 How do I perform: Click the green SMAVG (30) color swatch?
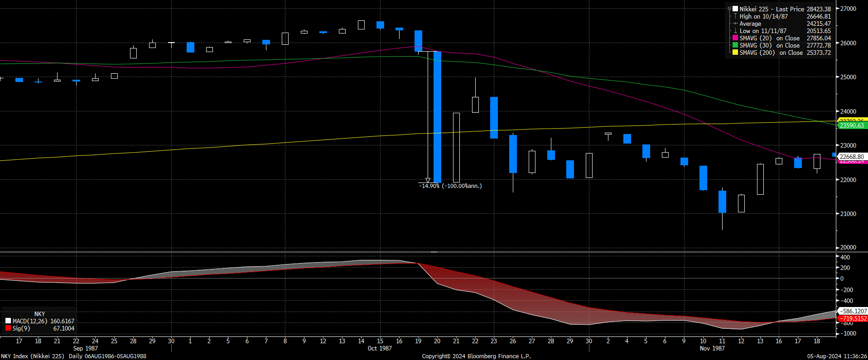click(735, 45)
